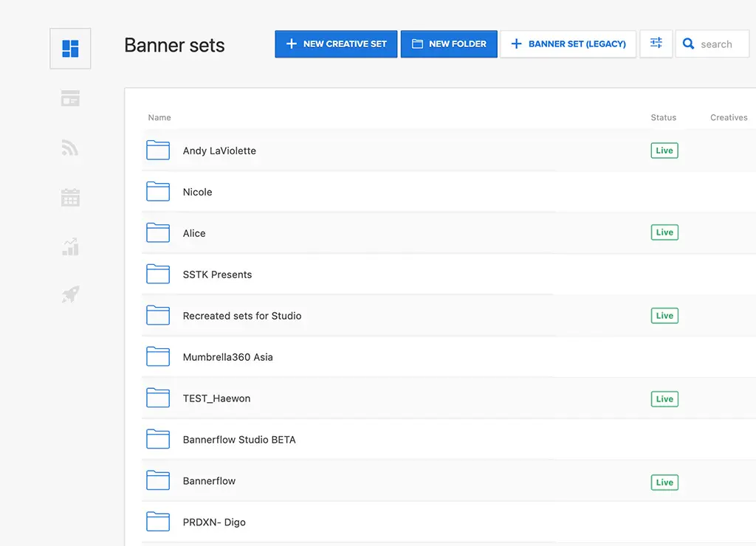Screen dimensions: 756x546
Task: Open Recreated sets for Studio name
Action: click(242, 316)
